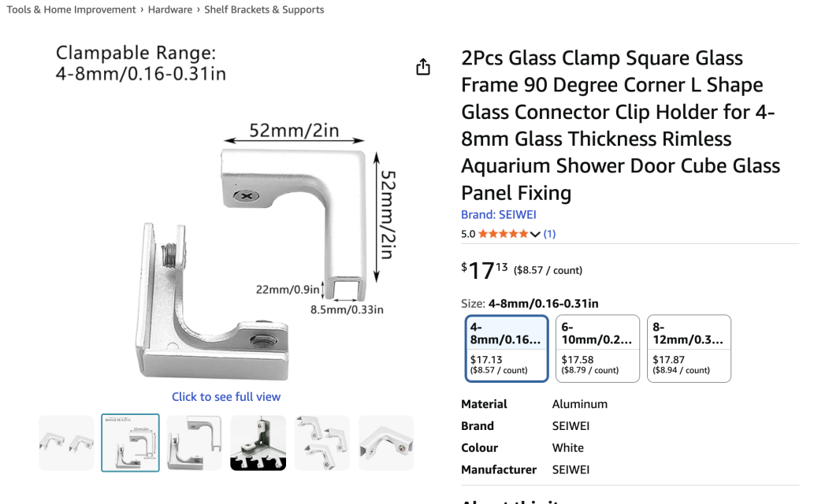Open Shelf Brackets & Supports breadcrumb
Image resolution: width=814 pixels, height=504 pixels.
(x=264, y=9)
